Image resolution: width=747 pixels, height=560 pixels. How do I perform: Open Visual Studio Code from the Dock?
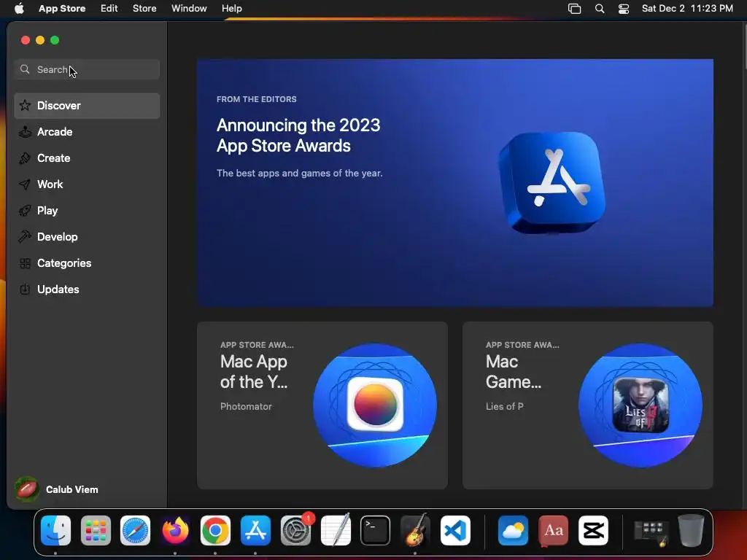click(x=455, y=531)
